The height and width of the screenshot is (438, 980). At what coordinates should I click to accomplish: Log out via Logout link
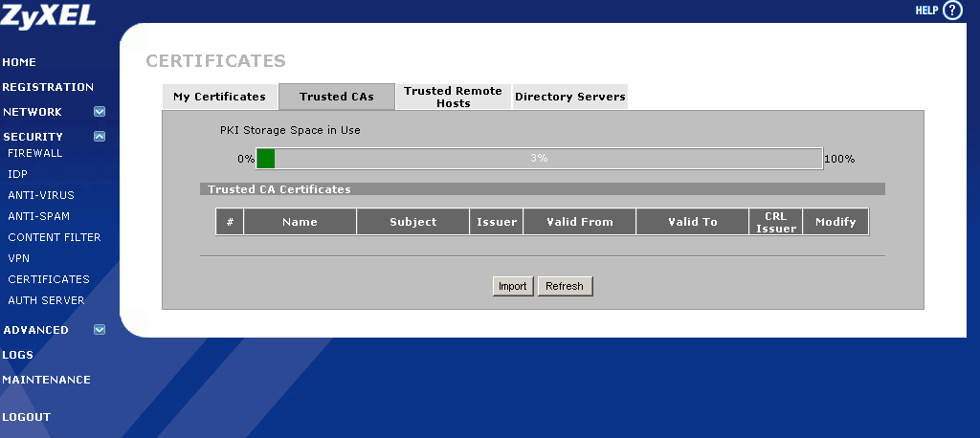(26, 417)
